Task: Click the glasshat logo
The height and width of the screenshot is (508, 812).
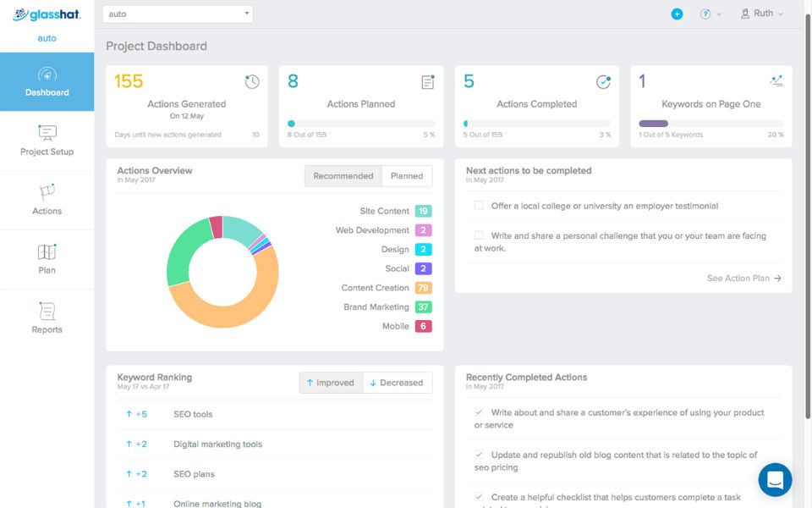Action: (x=47, y=14)
